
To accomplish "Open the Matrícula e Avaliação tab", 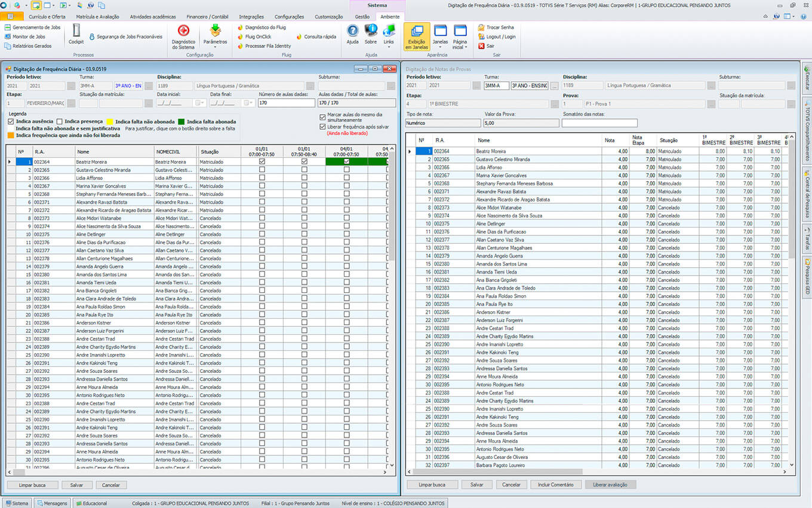I will click(x=99, y=17).
